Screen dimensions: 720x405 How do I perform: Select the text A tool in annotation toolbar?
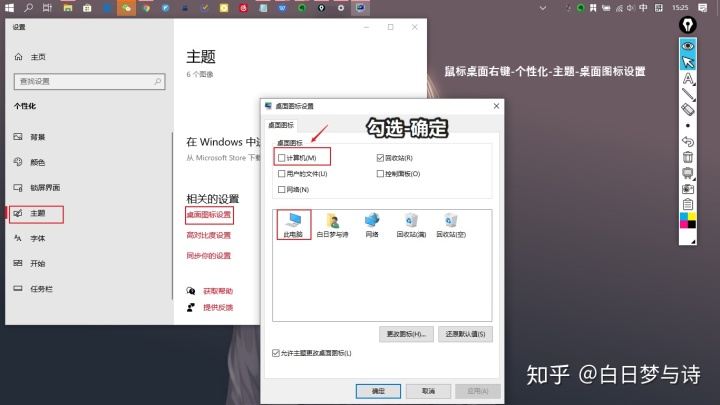[687, 79]
